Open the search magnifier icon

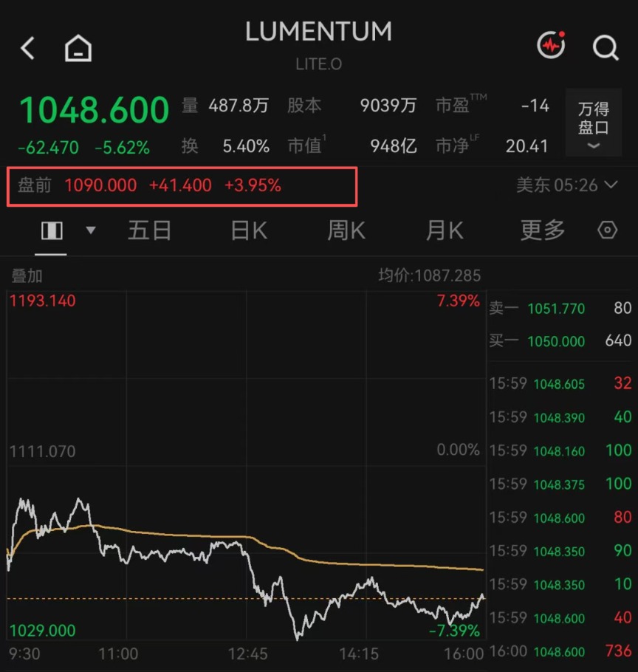pos(606,47)
